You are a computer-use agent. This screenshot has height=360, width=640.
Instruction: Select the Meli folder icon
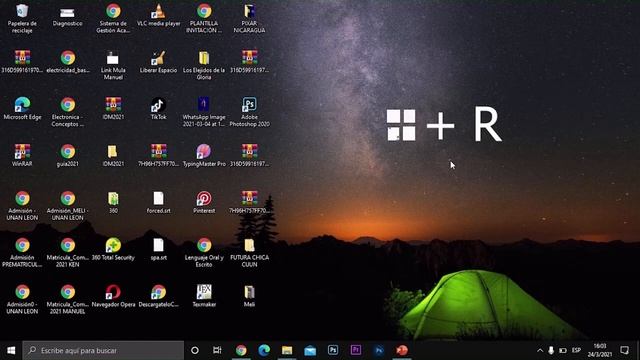click(x=249, y=296)
